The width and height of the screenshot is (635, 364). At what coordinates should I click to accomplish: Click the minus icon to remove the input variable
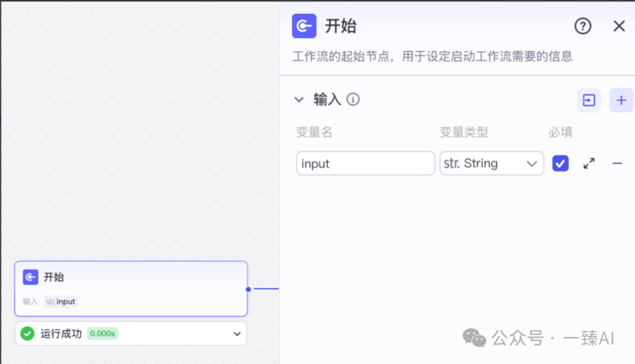(x=617, y=163)
